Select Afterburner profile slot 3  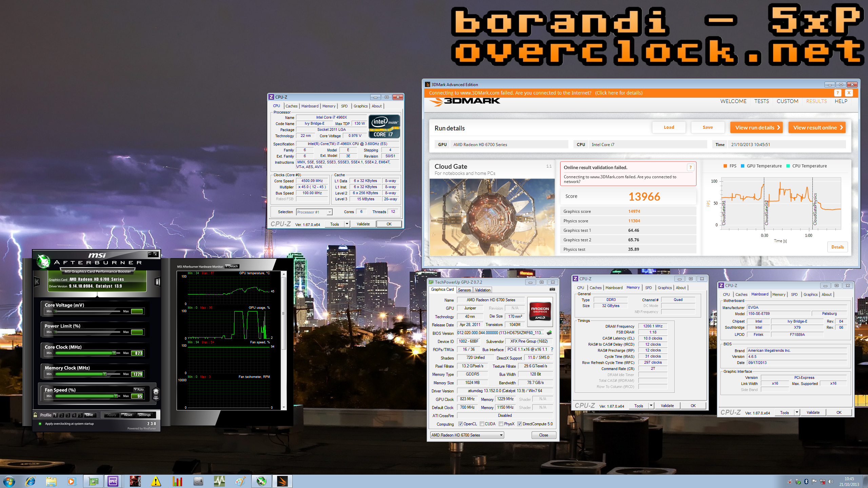pyautogui.click(x=68, y=415)
